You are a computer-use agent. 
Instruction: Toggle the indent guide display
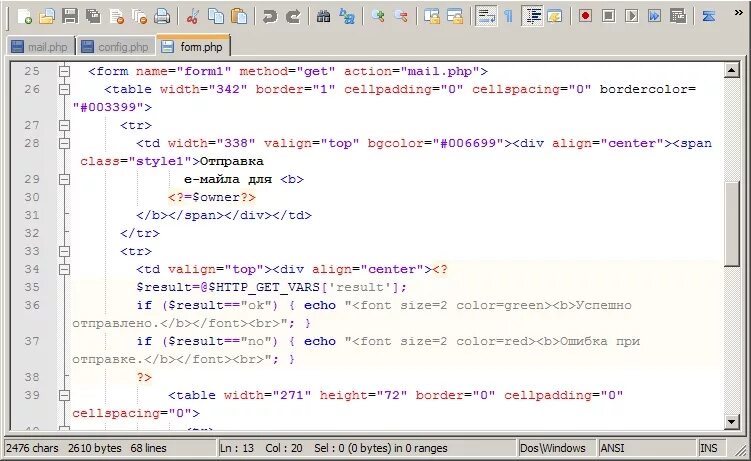click(x=532, y=17)
